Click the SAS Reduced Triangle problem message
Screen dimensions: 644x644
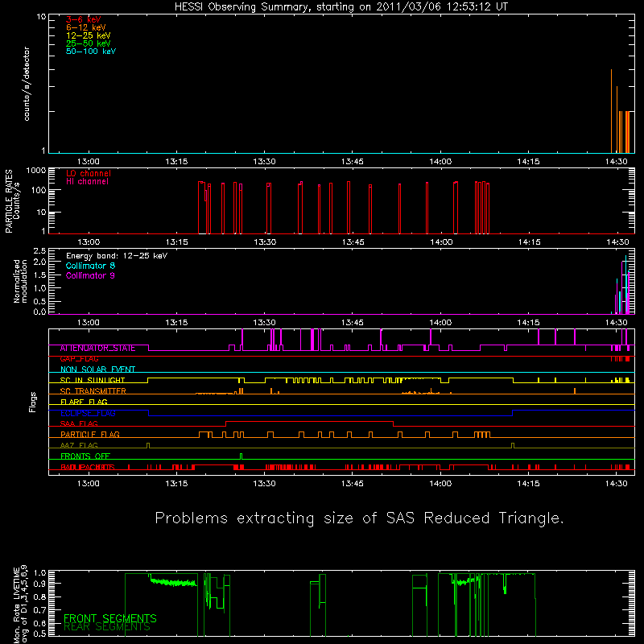[x=359, y=518]
